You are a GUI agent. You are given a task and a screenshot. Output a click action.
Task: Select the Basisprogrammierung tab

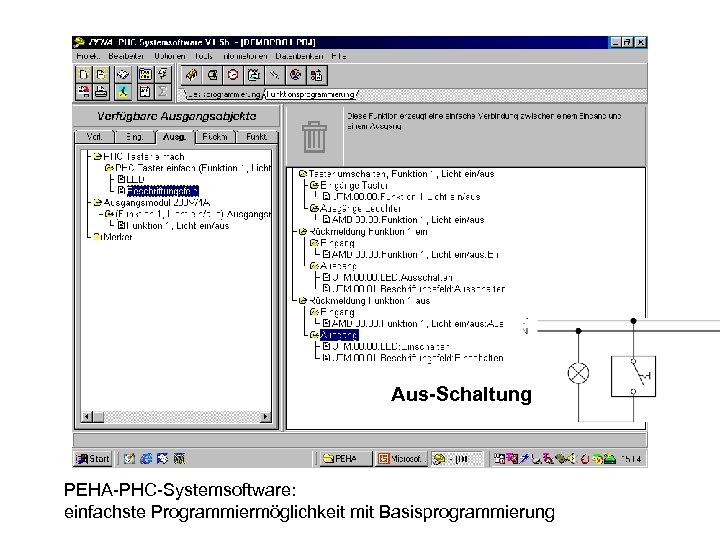(x=223, y=95)
